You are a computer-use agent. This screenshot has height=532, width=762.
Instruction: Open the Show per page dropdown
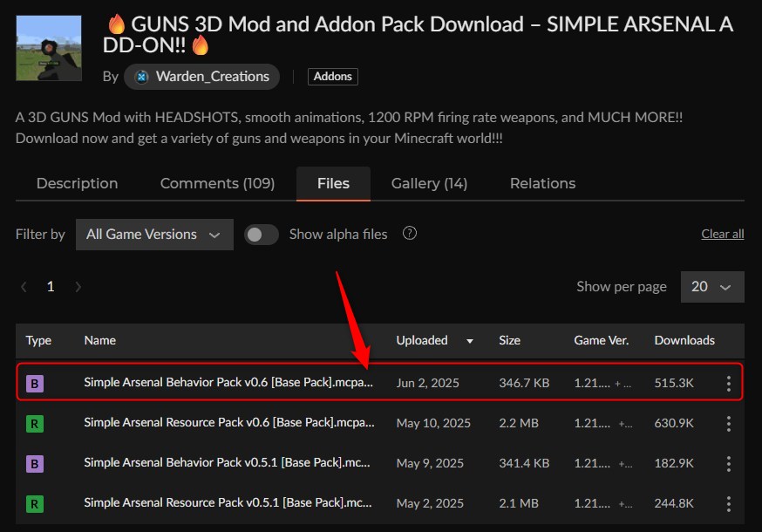(712, 286)
